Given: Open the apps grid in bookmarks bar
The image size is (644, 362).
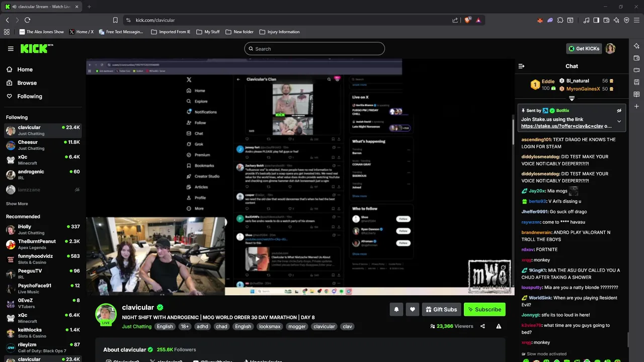Looking at the screenshot, I should (x=7, y=32).
